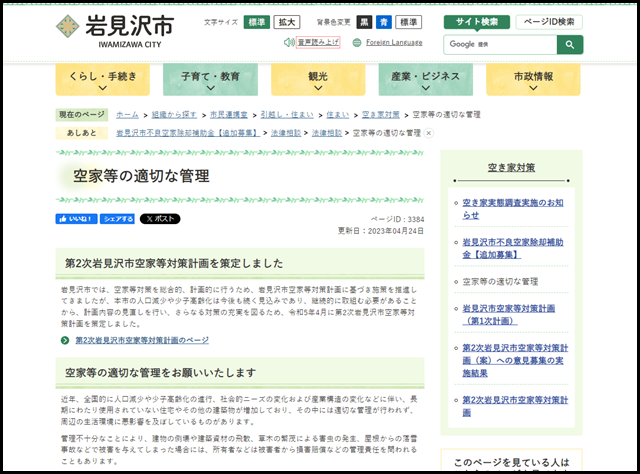Expand the 観光 menu

318,80
